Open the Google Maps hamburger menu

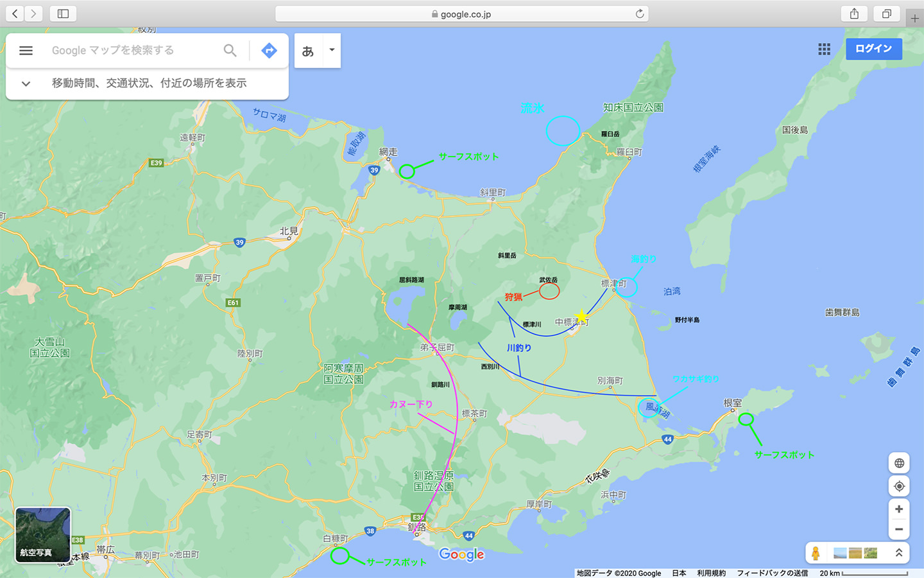click(x=26, y=50)
